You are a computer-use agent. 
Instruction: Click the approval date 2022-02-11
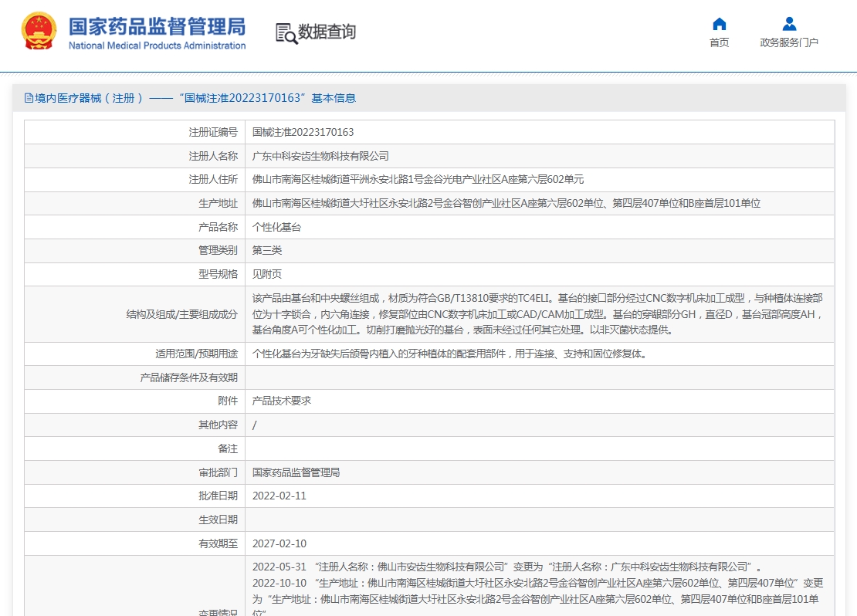click(x=279, y=496)
